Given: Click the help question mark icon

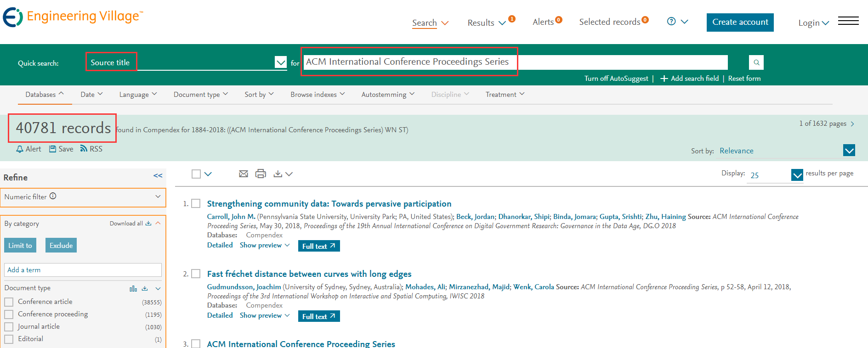Looking at the screenshot, I should tap(671, 22).
